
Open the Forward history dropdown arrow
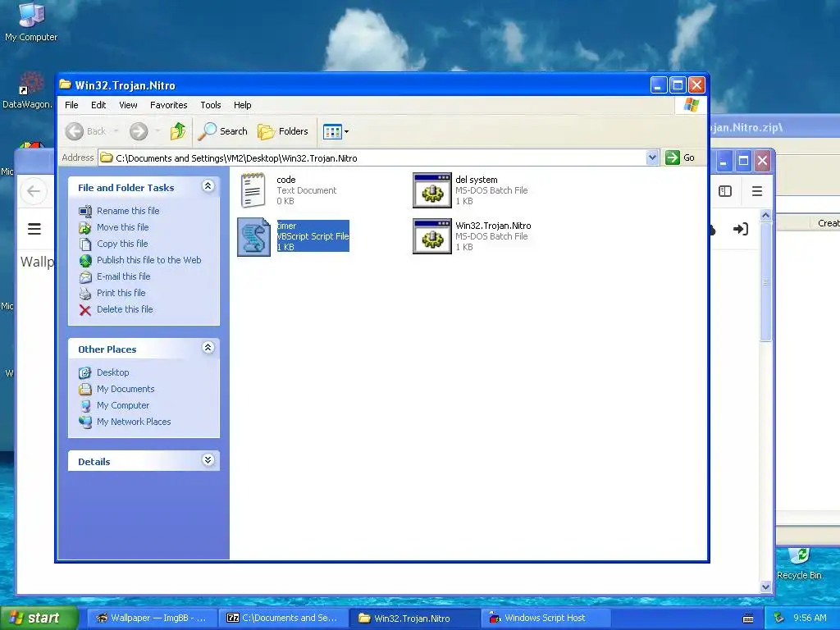click(x=157, y=131)
